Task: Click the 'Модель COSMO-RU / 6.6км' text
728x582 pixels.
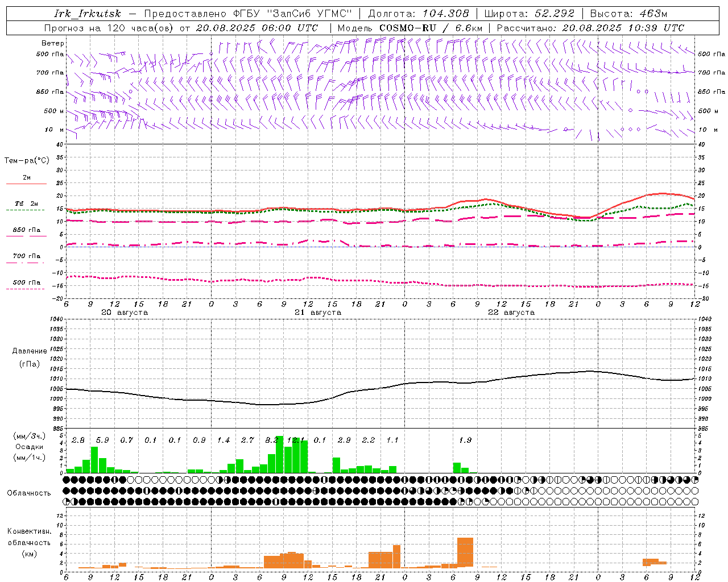Action: [x=410, y=28]
